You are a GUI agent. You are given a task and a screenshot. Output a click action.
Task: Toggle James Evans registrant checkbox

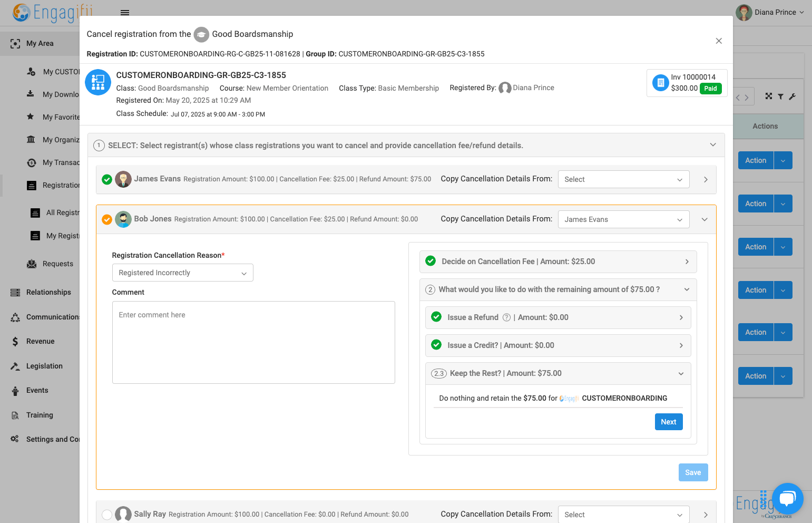(x=107, y=180)
